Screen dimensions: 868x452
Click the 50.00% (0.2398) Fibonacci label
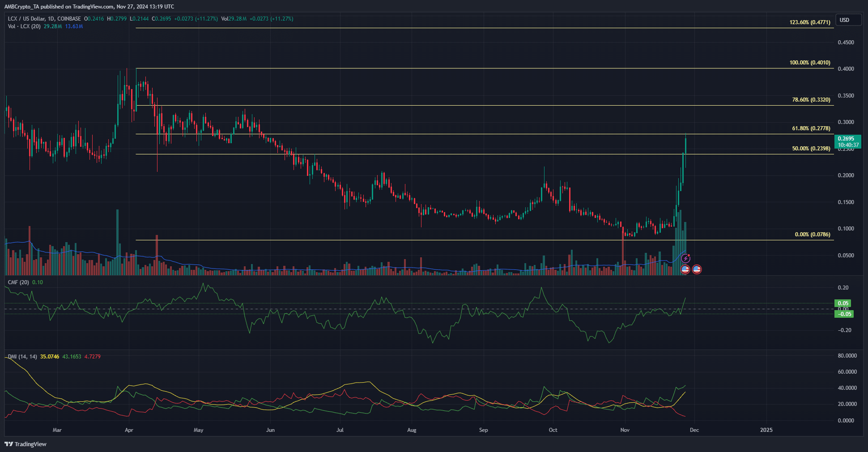(811, 149)
